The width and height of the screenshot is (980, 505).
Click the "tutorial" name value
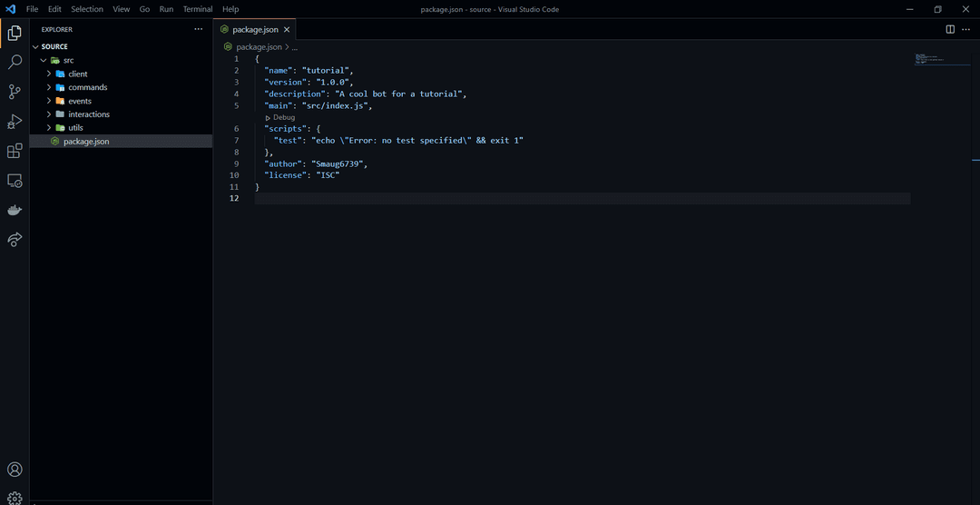coord(327,71)
